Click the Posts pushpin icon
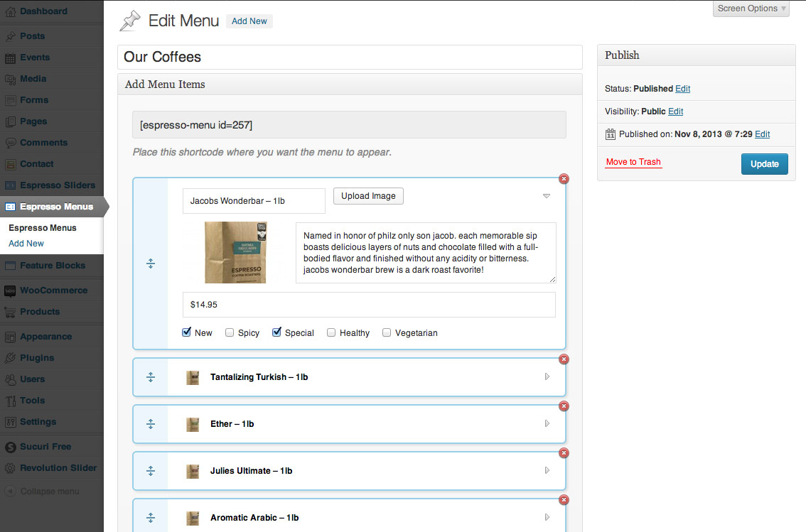Screen dimensions: 806x532 [10, 36]
